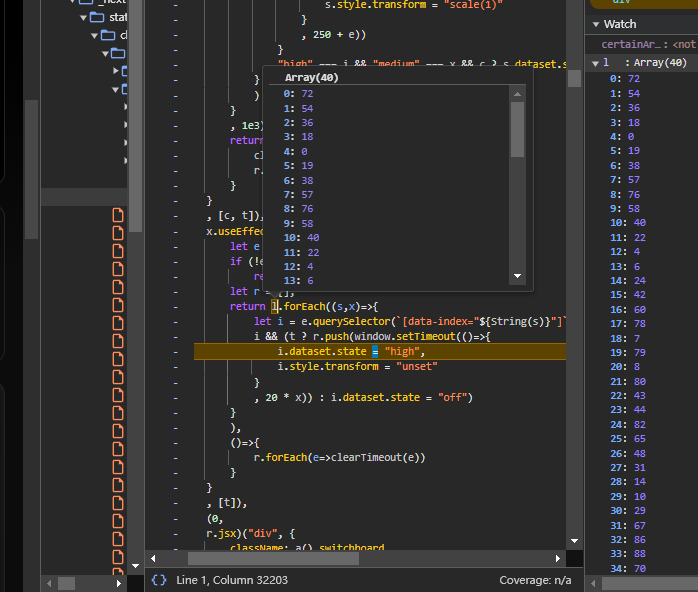
Task: Click the pretty-print curly braces icon
Action: pos(159,580)
